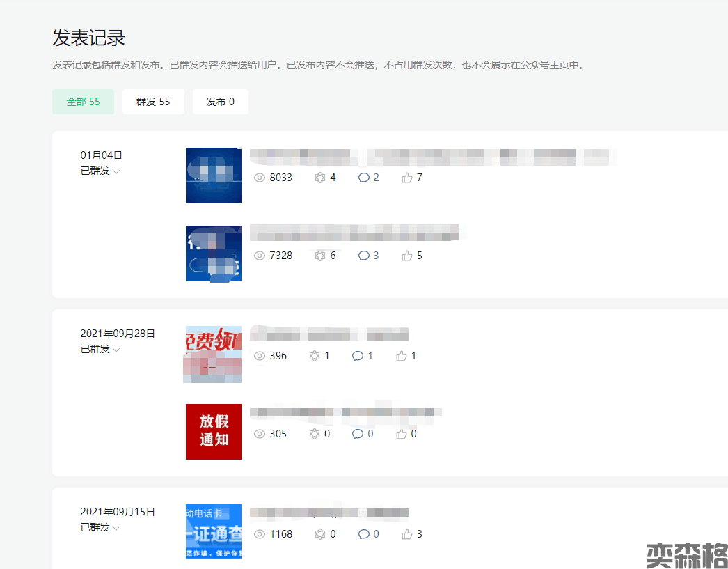Open the 免费领 article thumbnail
The height and width of the screenshot is (569, 728).
tap(213, 354)
